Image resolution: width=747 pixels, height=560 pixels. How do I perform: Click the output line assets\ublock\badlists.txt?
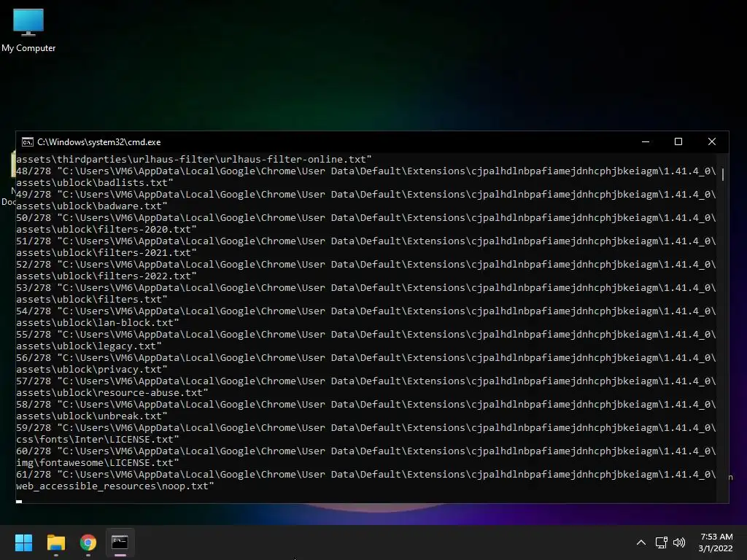coord(95,182)
